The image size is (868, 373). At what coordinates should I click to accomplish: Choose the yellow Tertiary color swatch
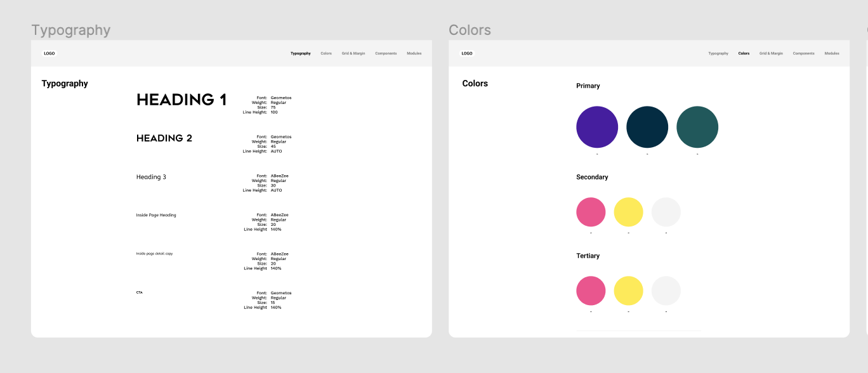tap(628, 291)
